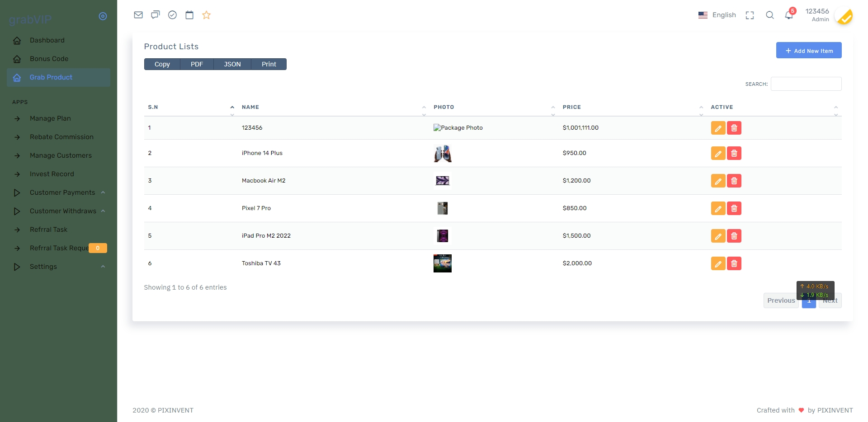Click the Add New Item button

pos(808,51)
